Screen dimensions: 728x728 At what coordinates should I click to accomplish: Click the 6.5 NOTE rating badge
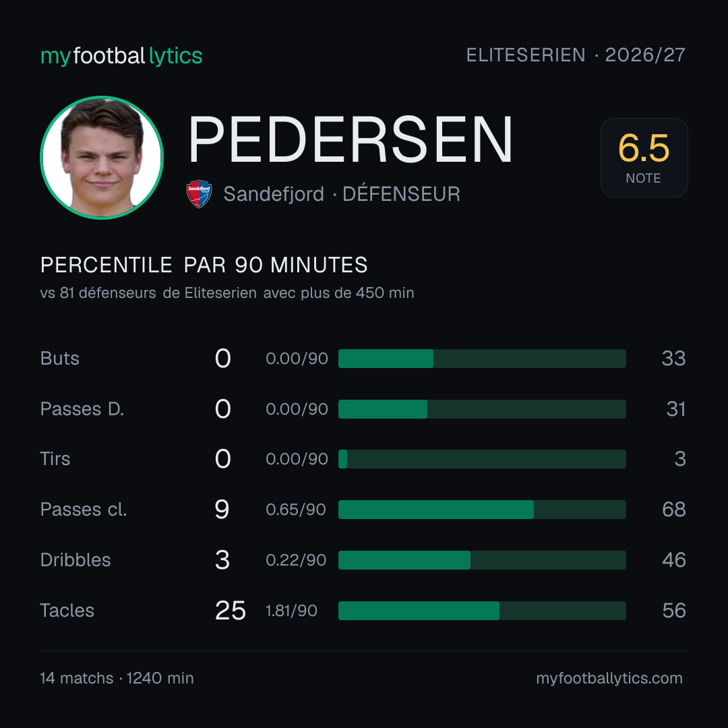click(644, 157)
